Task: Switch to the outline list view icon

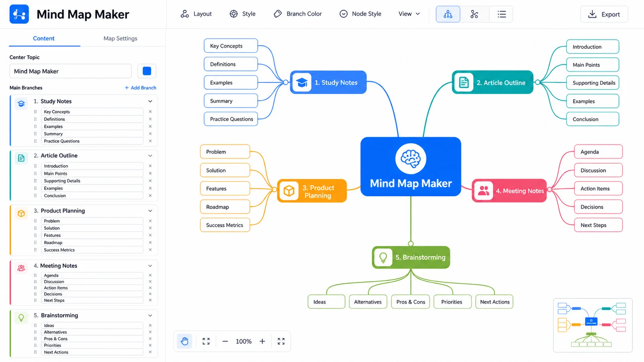Action: (502, 14)
